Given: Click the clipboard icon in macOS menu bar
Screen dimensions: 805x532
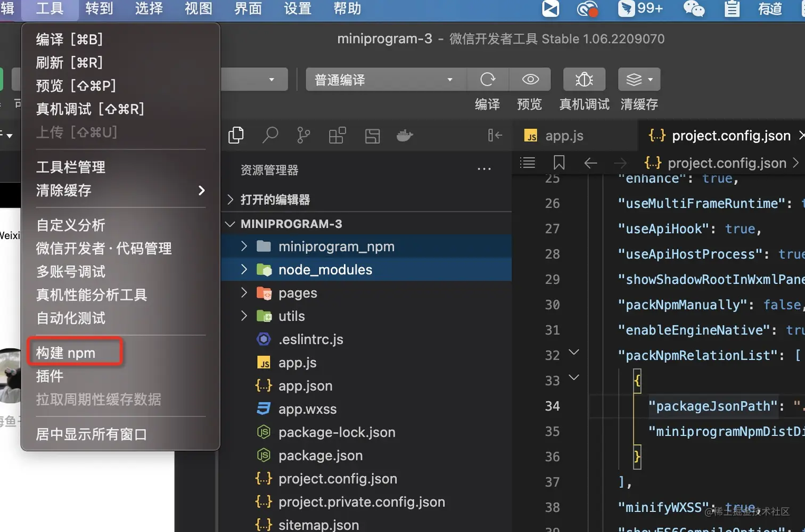Looking at the screenshot, I should click(732, 9).
